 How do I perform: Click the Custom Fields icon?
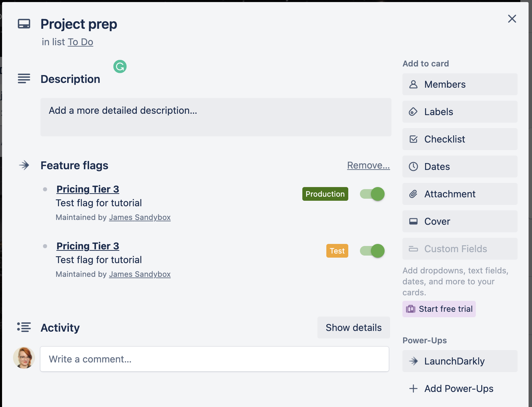[413, 249]
